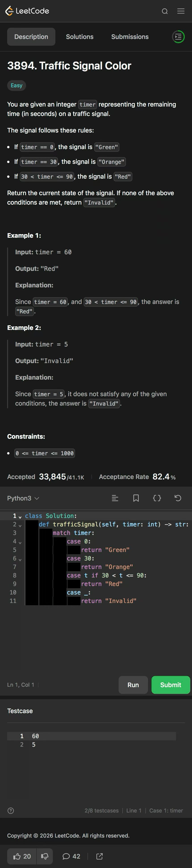Open the hamburger menu icon
Screen dimensions: 192x868
181,11
